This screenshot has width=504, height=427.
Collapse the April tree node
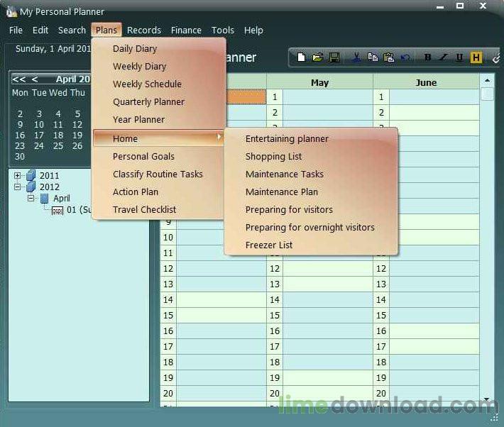31,199
